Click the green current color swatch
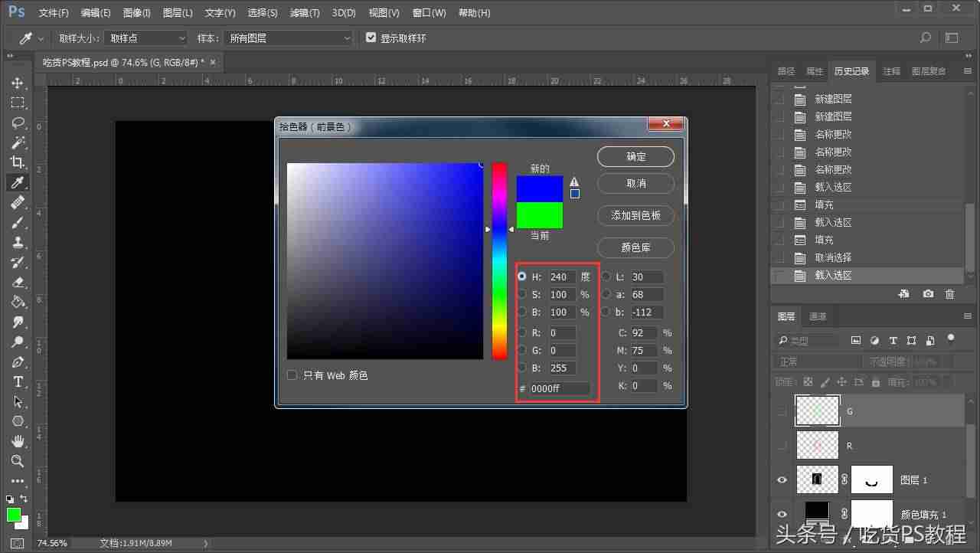Image resolution: width=980 pixels, height=553 pixels. [x=540, y=215]
